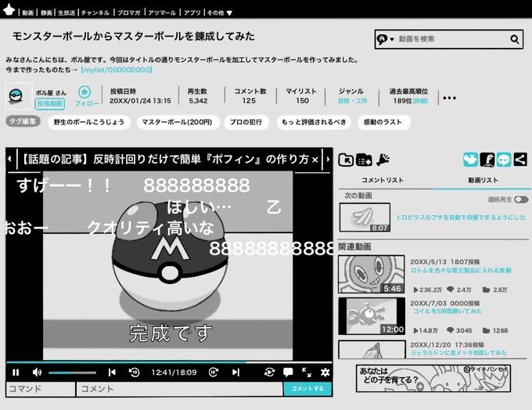Click the コメントする submit button
Image resolution: width=532 pixels, height=410 pixels.
(307, 389)
